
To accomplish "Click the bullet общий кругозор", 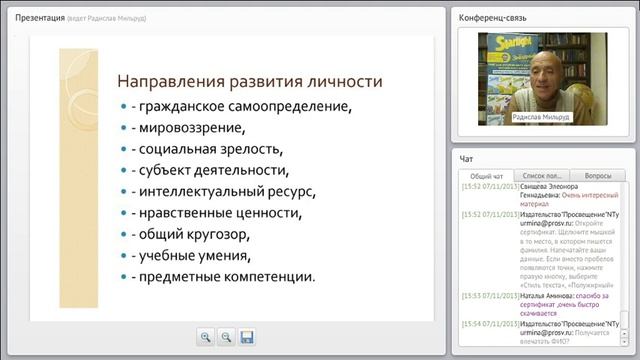I will (x=190, y=234).
